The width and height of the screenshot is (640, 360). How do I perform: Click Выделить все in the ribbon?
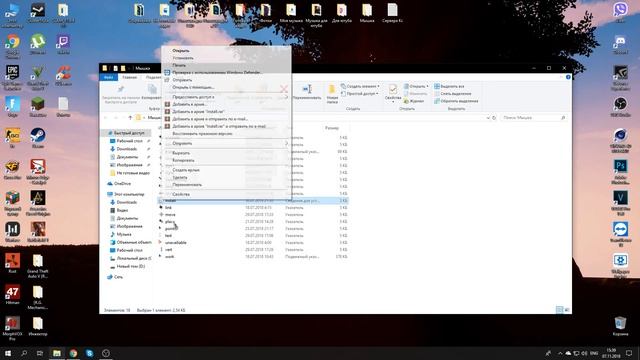(x=449, y=87)
